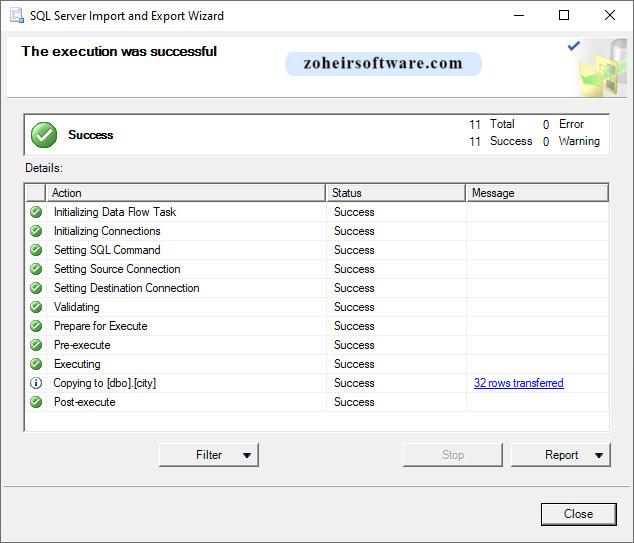Select the Setting Source Connection row text
This screenshot has width=634, height=543.
coord(117,269)
